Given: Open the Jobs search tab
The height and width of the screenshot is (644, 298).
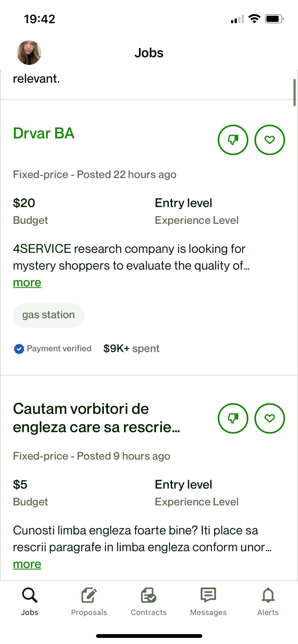Looking at the screenshot, I should coord(30,601).
